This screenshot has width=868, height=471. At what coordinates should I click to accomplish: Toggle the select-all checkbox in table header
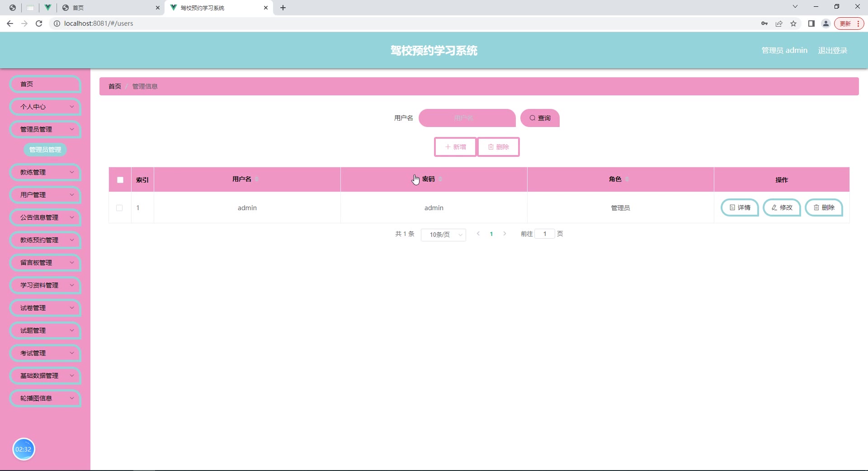click(120, 180)
